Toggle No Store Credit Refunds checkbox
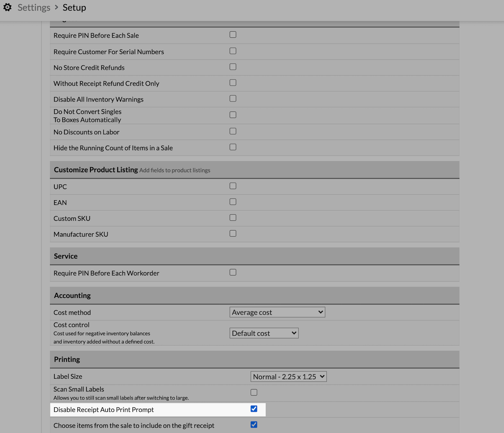This screenshot has height=433, width=504. coord(233,67)
